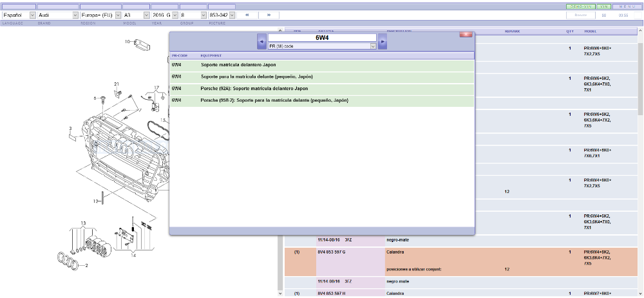Click model cell PR:6W4+6K0+ 7X0,7X1
The image size is (644, 298).
598,153
